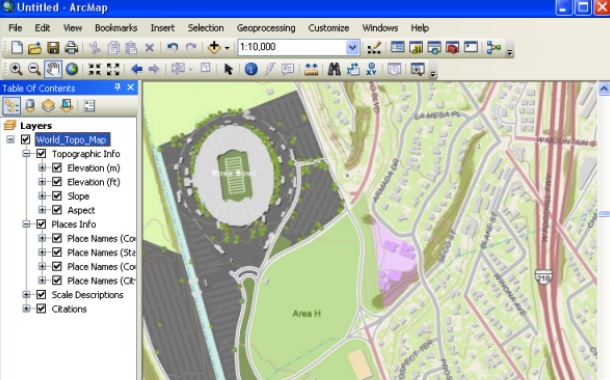Click the Layers data frame label
The image size is (610, 380).
(36, 126)
